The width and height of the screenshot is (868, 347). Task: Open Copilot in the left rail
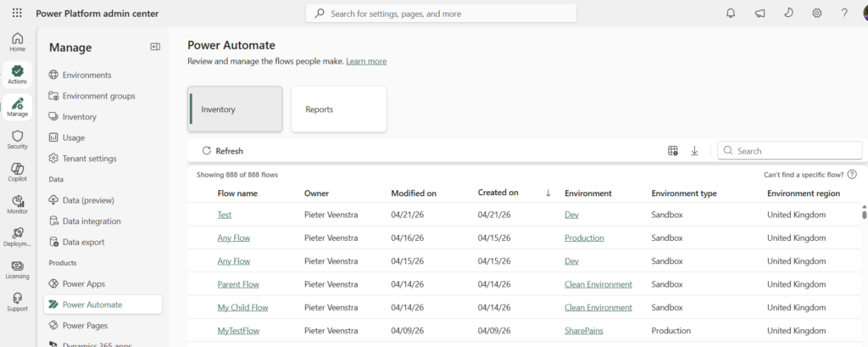(17, 172)
